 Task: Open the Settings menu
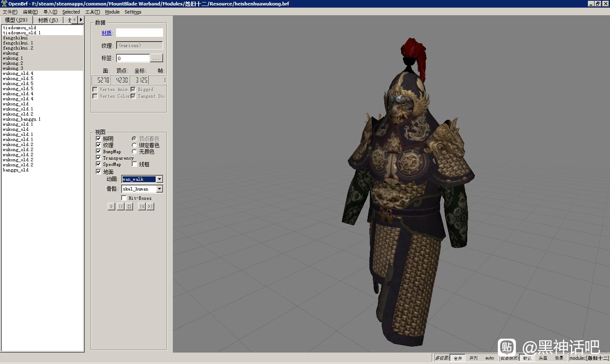click(x=133, y=12)
